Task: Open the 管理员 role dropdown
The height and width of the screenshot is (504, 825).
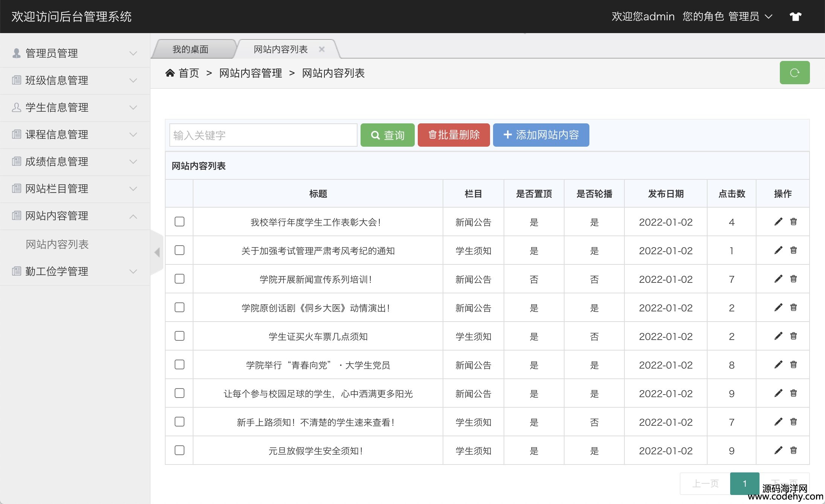Action: point(750,17)
